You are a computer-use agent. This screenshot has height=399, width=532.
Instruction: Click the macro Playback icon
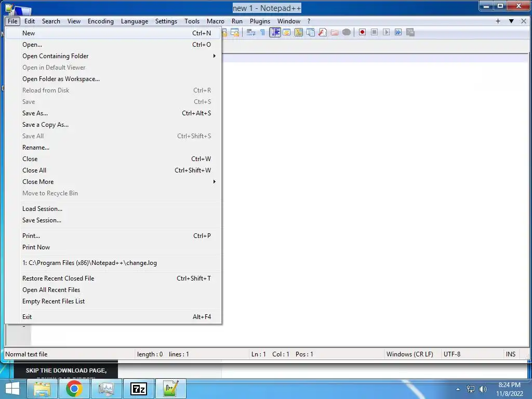coord(386,32)
